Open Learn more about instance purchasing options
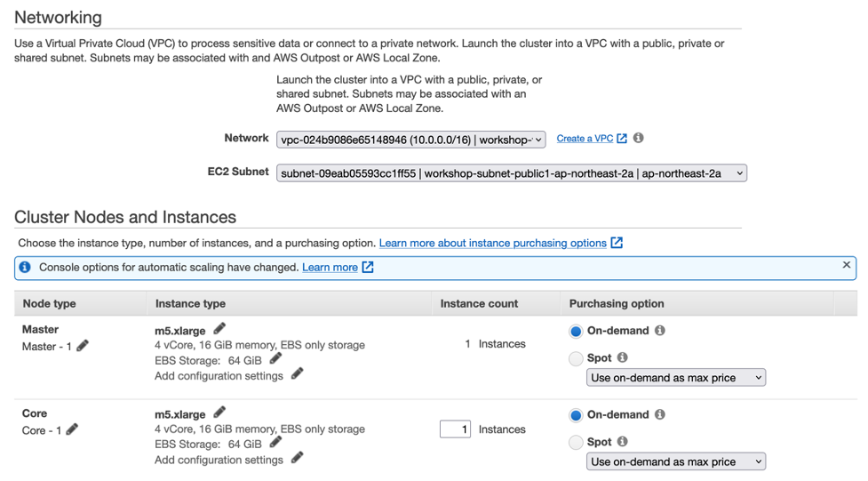Screen dimensions: 868x481 493,243
